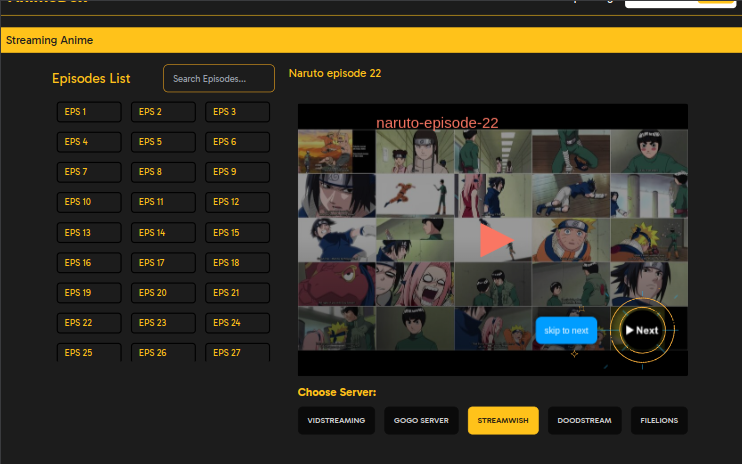Open episode EPS 17
The image size is (742, 464).
(x=163, y=263)
